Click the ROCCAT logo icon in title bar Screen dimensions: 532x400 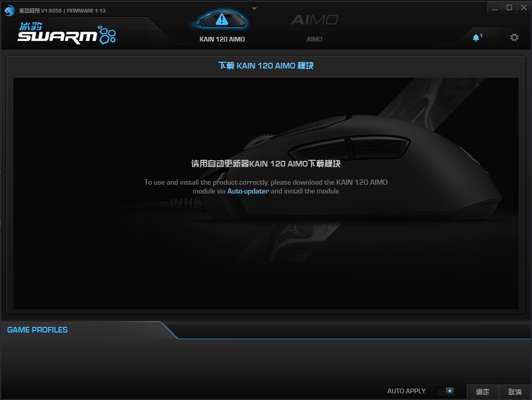point(9,10)
